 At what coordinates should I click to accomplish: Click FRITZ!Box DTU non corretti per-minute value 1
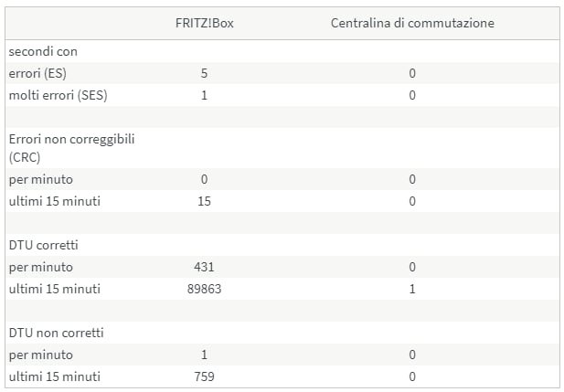203,355
